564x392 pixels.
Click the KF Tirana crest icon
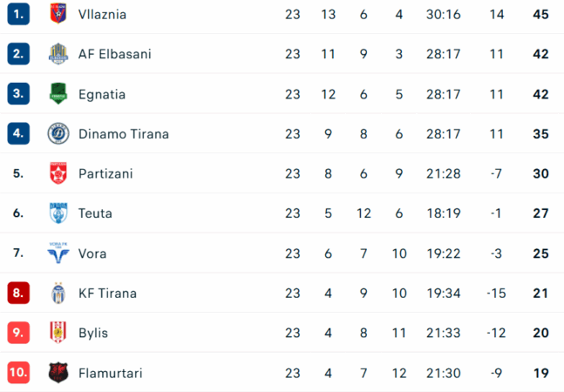[x=58, y=294]
